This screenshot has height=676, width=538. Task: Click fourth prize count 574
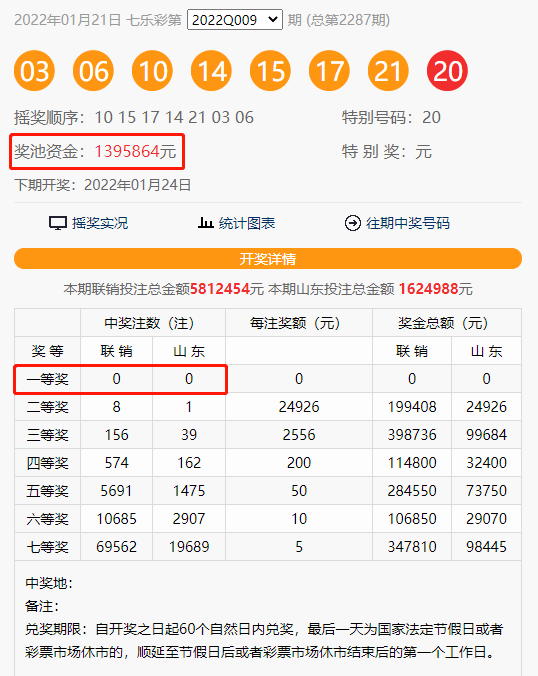click(x=116, y=463)
